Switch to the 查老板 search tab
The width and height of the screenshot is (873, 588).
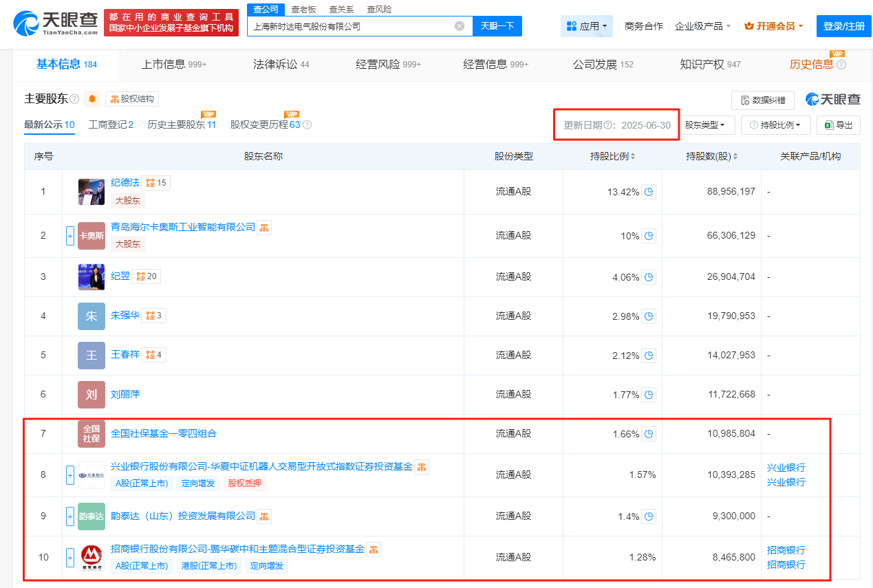tap(303, 10)
